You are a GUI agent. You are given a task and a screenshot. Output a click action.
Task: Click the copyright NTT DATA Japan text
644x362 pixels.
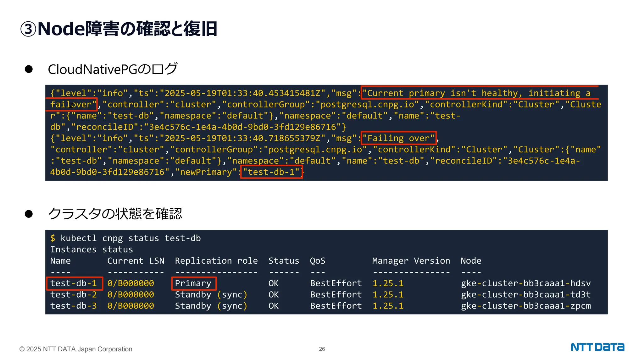point(76,349)
